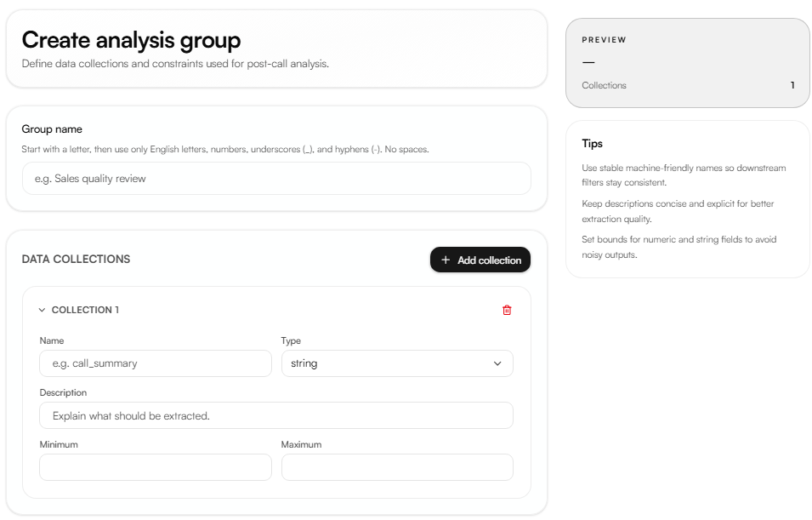Focus the collection Name input field
The width and height of the screenshot is (812, 520).
pos(156,363)
